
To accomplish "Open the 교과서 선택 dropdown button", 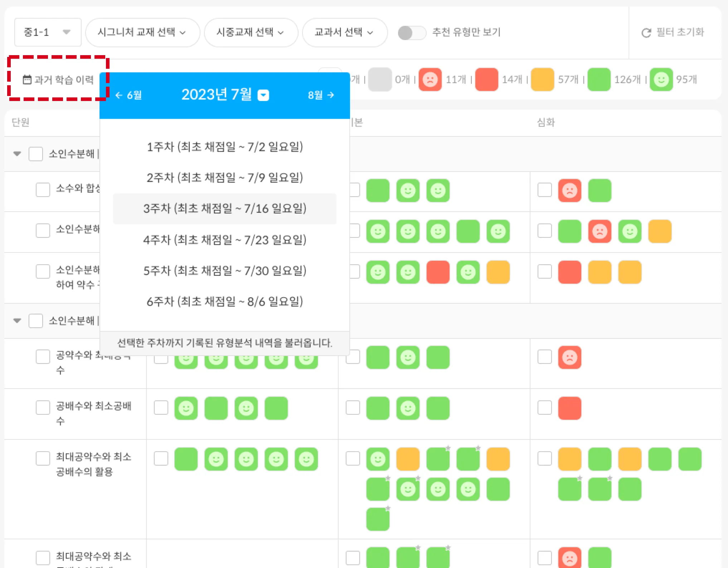I will (344, 32).
